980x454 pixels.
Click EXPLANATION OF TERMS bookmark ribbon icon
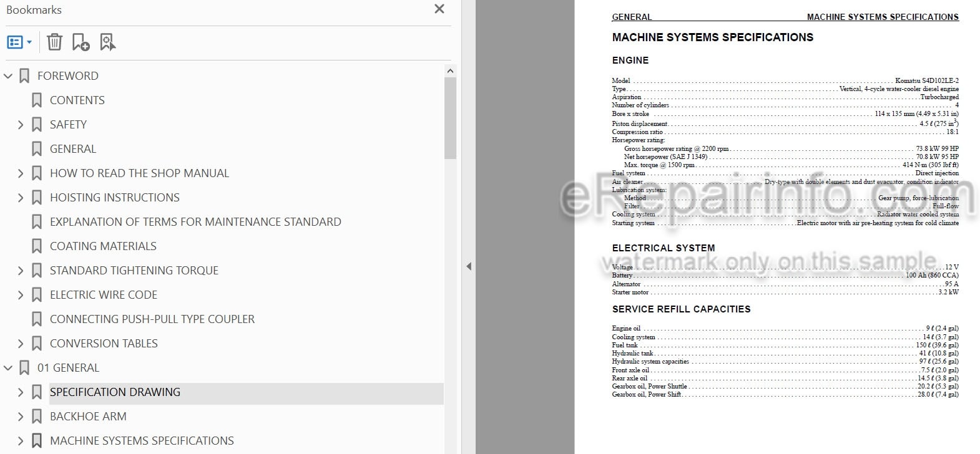(x=37, y=222)
